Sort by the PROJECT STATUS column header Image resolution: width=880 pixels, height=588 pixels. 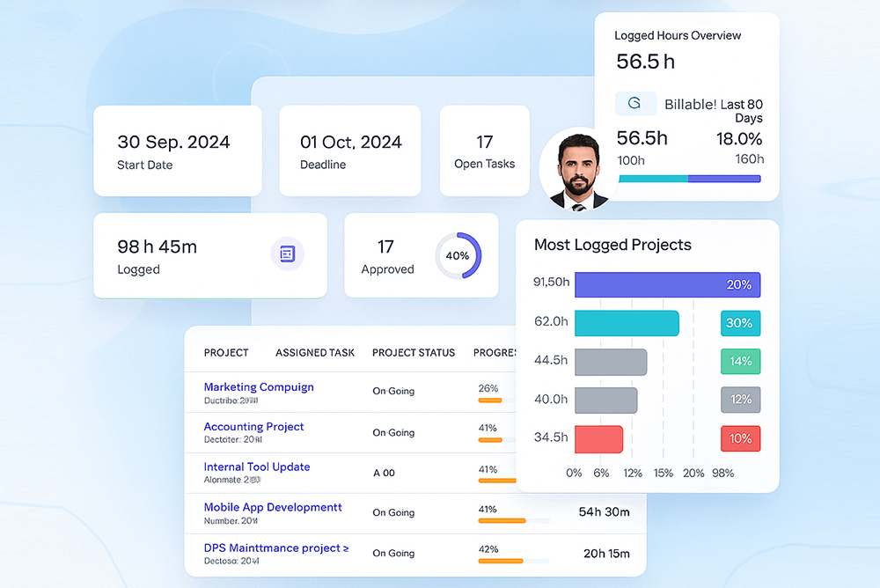coord(414,353)
